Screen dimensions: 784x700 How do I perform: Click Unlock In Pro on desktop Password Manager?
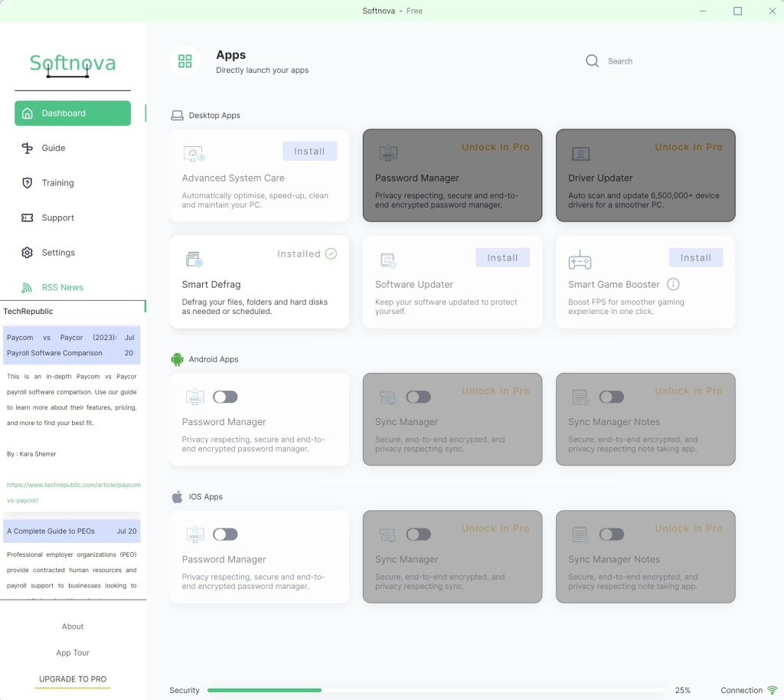495,147
